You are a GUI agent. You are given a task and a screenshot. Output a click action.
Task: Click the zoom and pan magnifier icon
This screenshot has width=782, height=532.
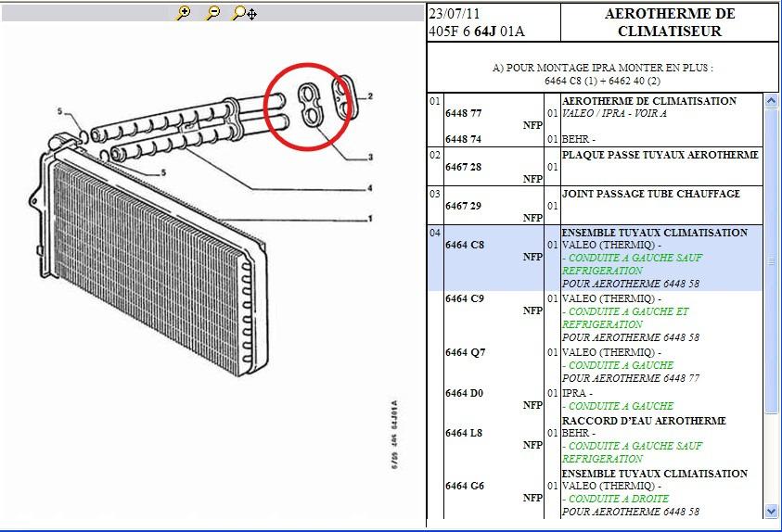pos(244,13)
